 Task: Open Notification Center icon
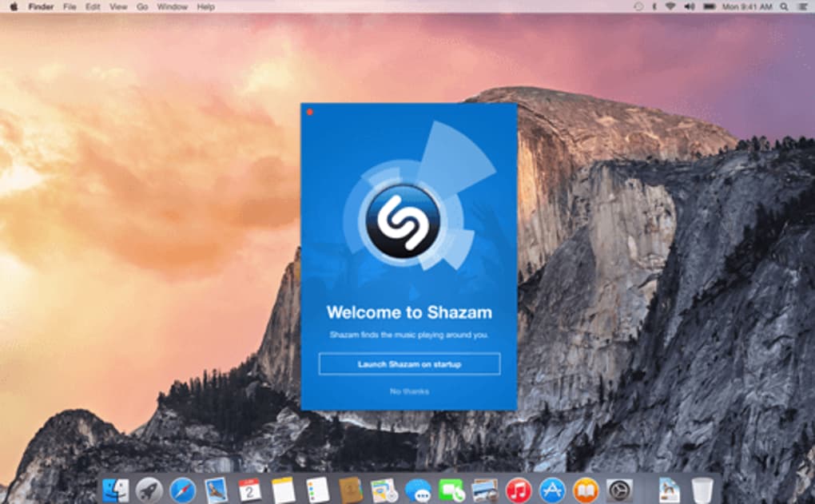point(802,6)
